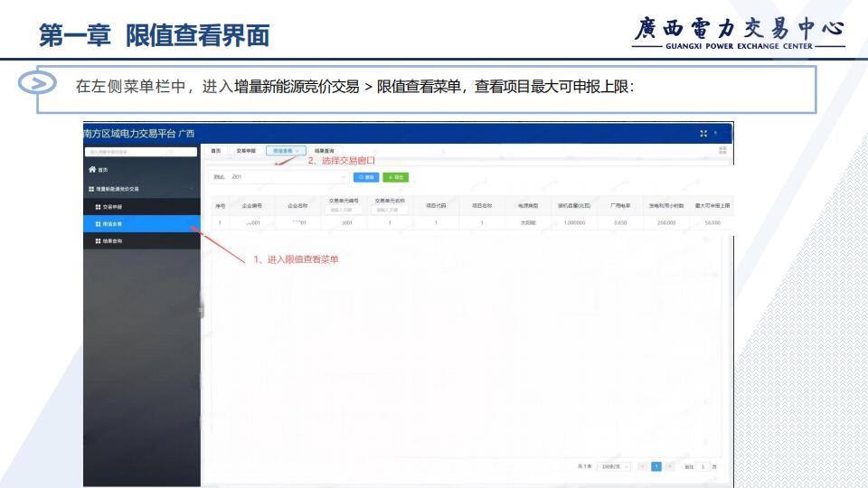This screenshot has width=868, height=488.
Task: Click the 结果查询 grid icon in sidebar
Action: (x=98, y=241)
